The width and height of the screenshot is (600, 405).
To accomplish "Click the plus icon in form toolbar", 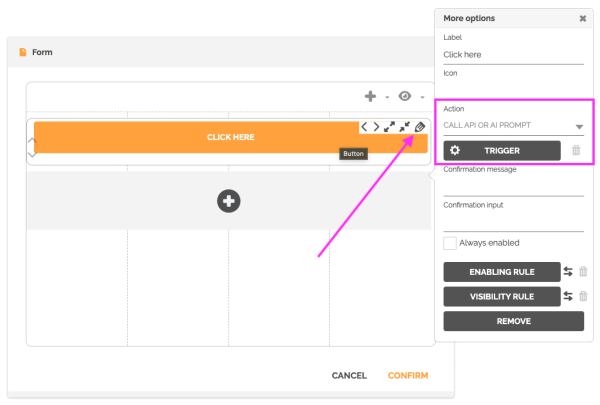I will click(370, 96).
